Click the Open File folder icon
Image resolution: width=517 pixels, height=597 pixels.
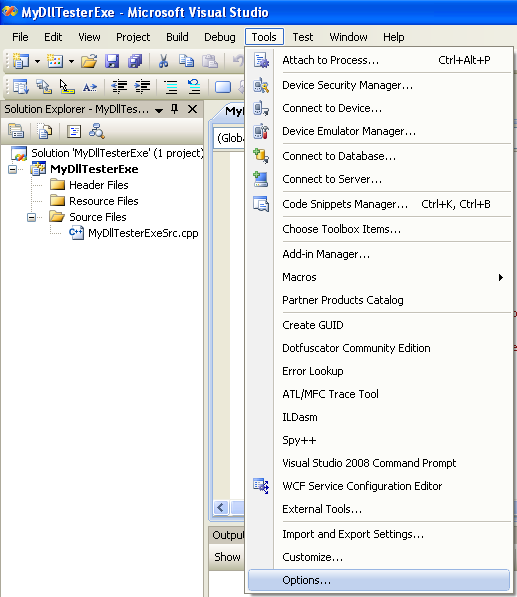[89, 61]
